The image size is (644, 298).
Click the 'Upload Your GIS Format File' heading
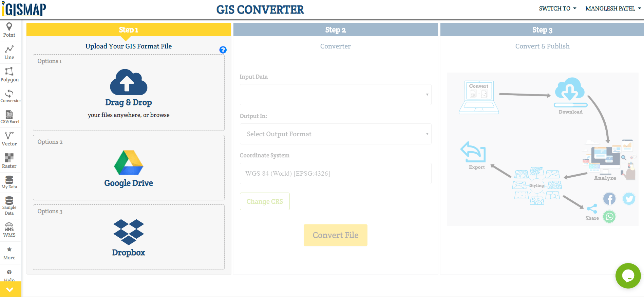tap(129, 46)
